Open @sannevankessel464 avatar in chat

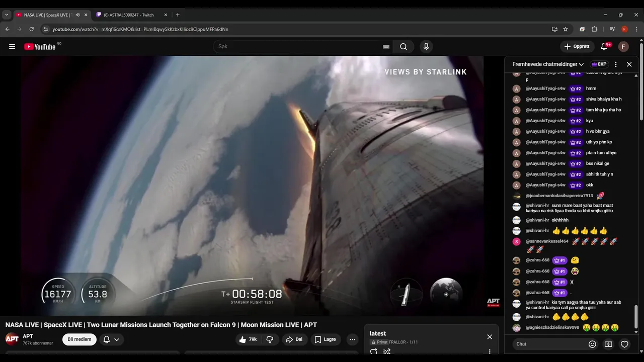pos(516,242)
